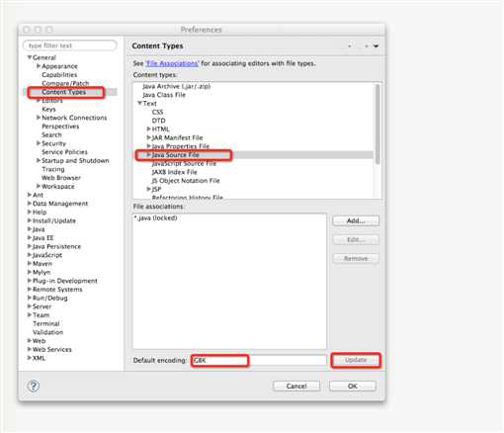Select Java Class File content type
The height and width of the screenshot is (433, 504).
tap(164, 95)
